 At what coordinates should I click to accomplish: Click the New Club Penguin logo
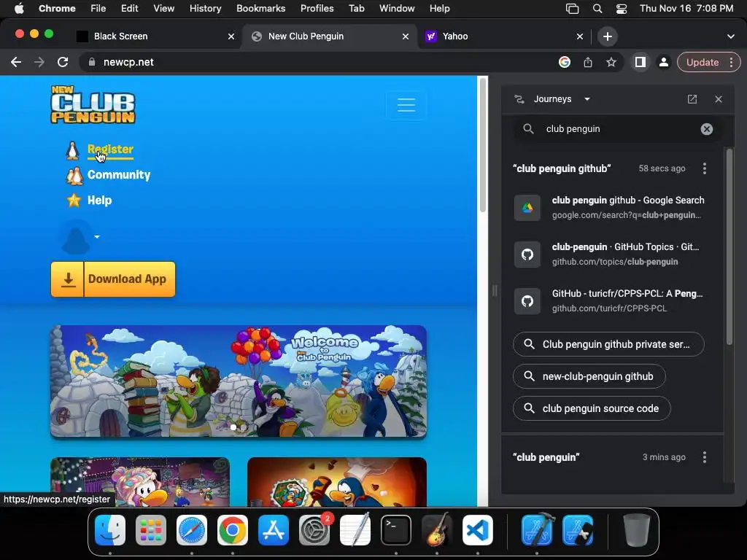(93, 105)
